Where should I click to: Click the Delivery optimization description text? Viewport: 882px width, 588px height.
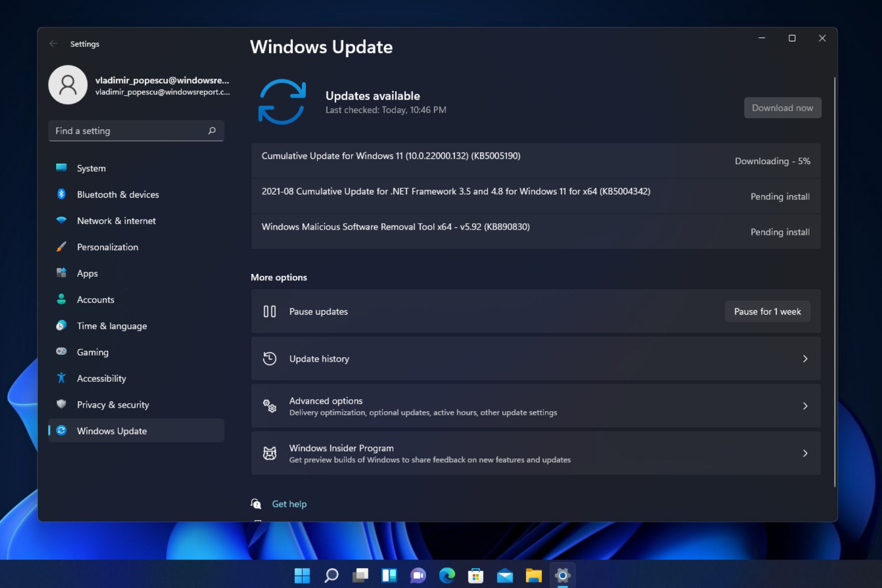[x=423, y=413]
